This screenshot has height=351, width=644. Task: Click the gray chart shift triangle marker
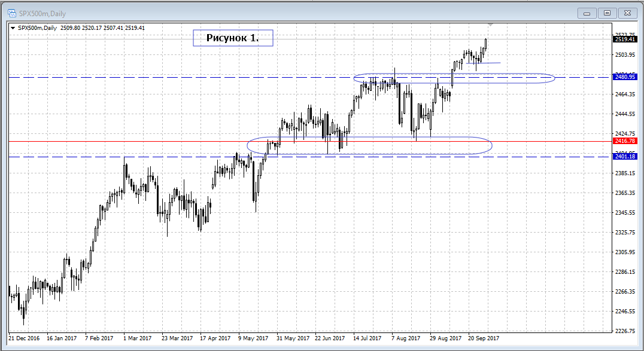[491, 25]
